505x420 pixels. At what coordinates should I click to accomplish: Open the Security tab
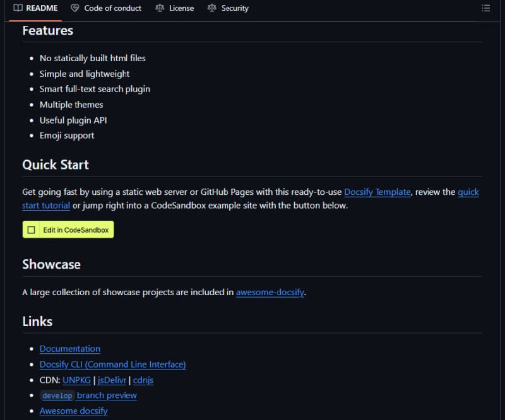tap(228, 8)
